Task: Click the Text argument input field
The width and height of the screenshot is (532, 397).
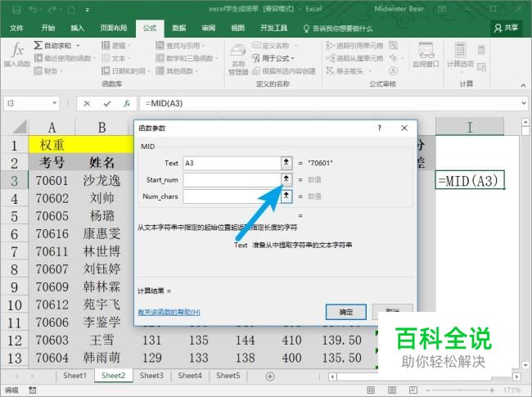Action: (232, 163)
